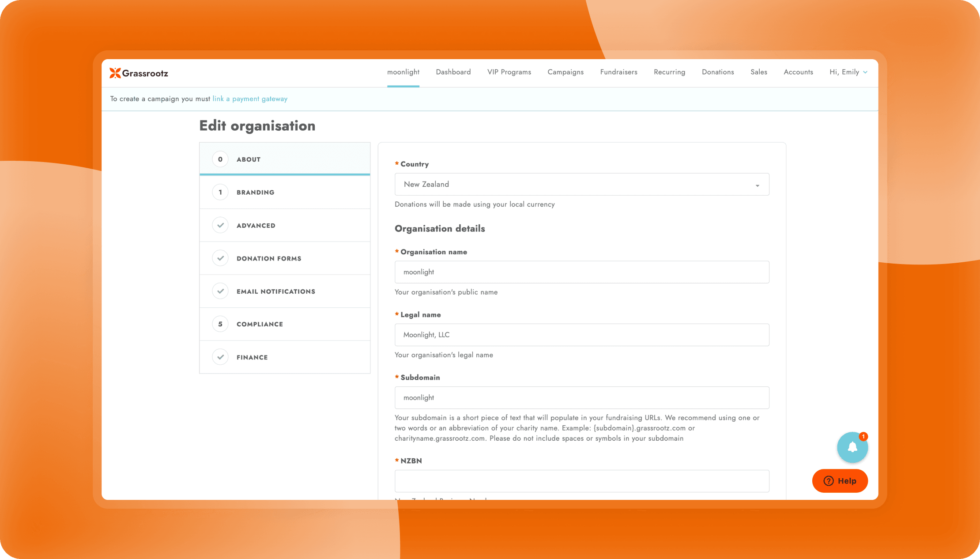Follow the link a payment gateway link
Viewport: 980px width, 559px height.
[250, 99]
